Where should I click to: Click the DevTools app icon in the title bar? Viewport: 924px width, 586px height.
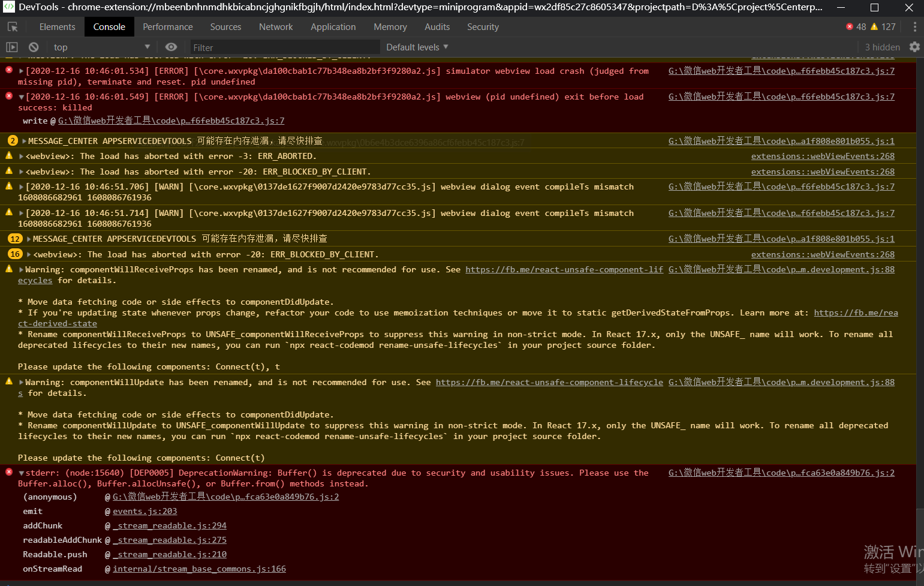9,7
